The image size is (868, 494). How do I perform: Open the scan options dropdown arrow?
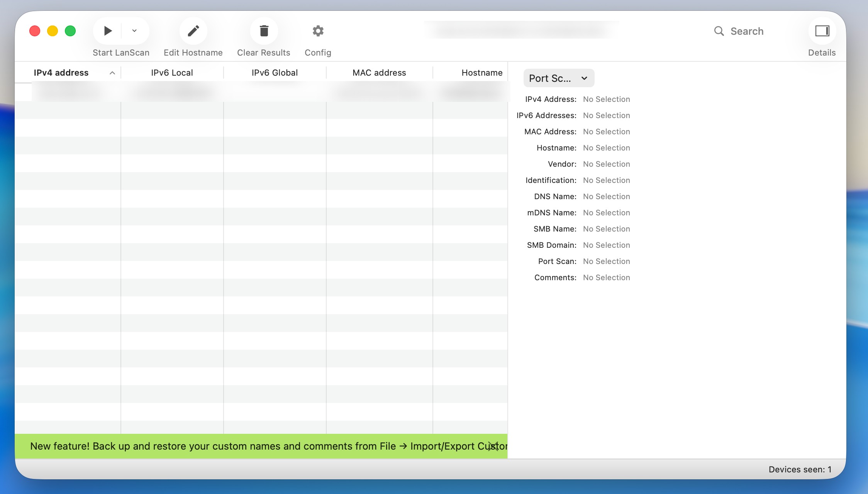click(x=134, y=31)
